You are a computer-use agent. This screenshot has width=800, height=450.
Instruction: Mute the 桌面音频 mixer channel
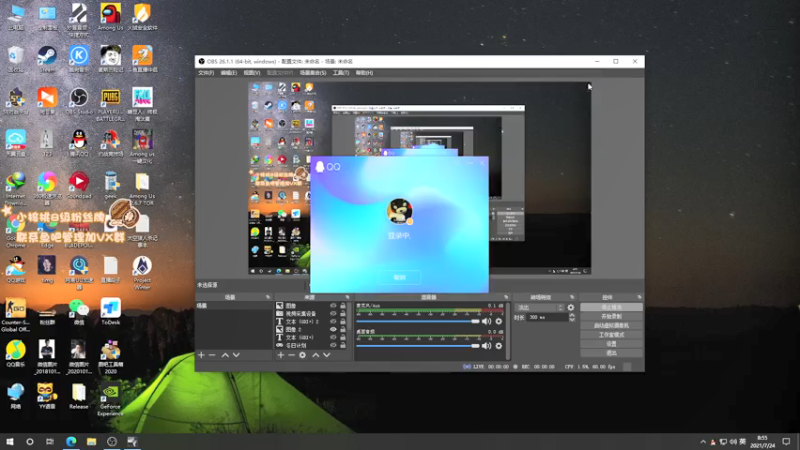pos(486,346)
